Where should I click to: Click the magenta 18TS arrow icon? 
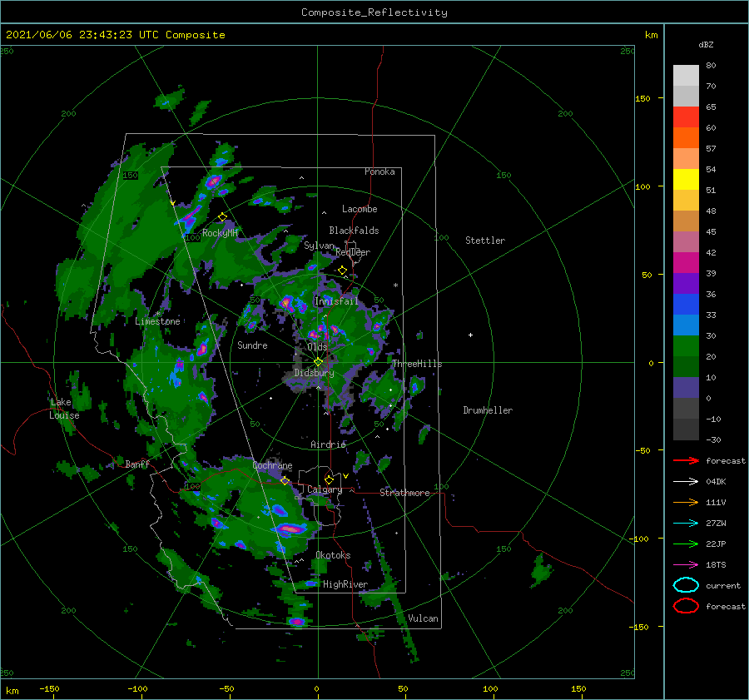(x=686, y=564)
